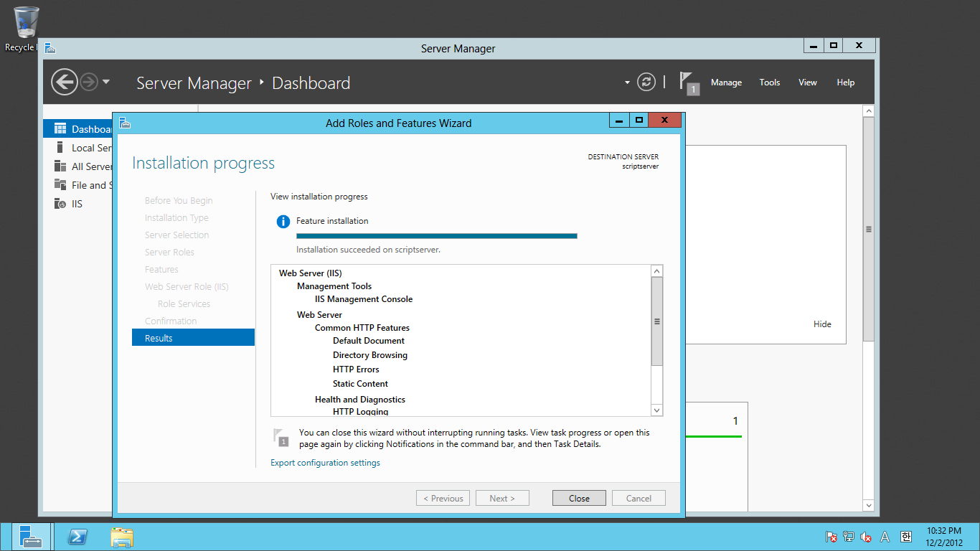The height and width of the screenshot is (551, 980).
Task: Select the 'Static Content' row
Action: point(360,384)
